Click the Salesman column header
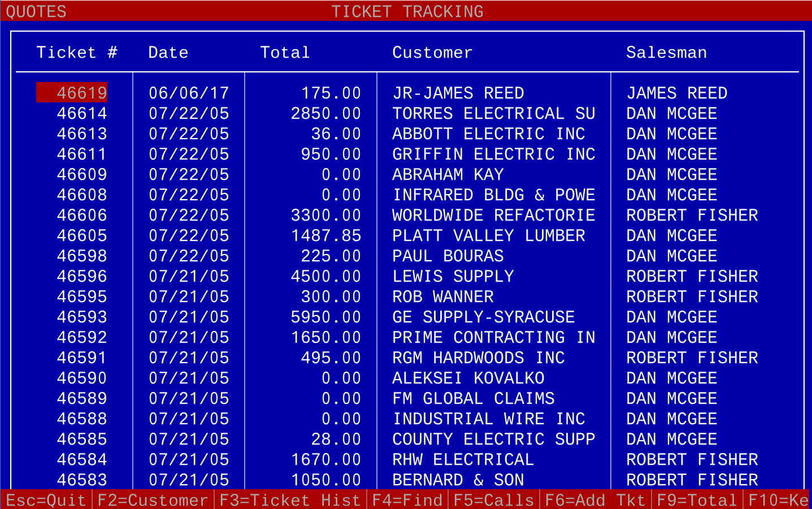Screen dimensions: 812x509 pos(666,53)
